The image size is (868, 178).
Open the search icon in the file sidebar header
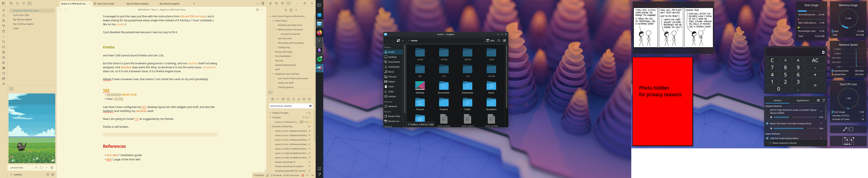(x=18, y=3)
